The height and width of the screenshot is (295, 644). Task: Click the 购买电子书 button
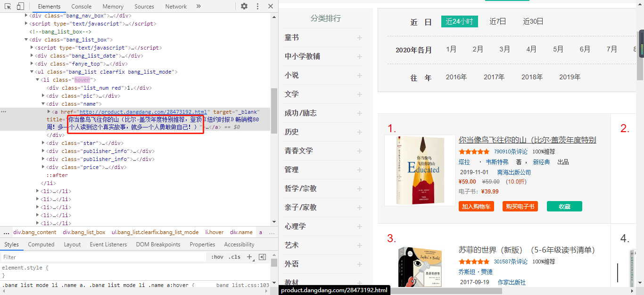coord(520,206)
